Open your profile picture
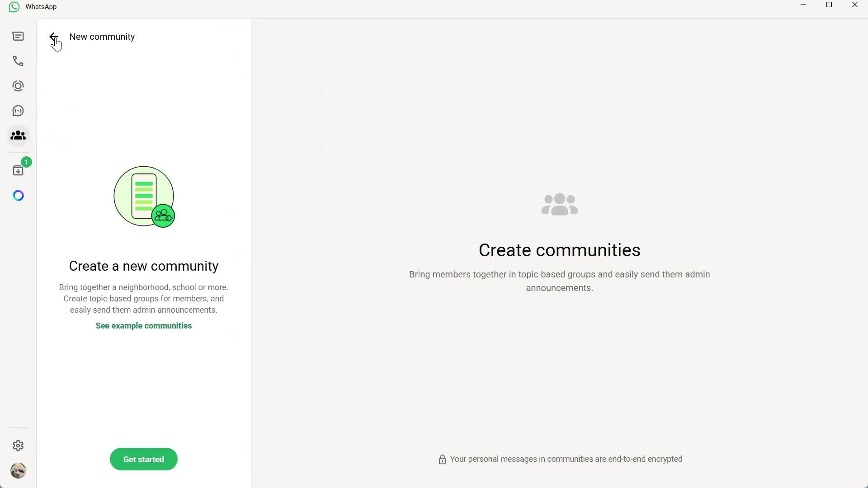 pyautogui.click(x=18, y=470)
